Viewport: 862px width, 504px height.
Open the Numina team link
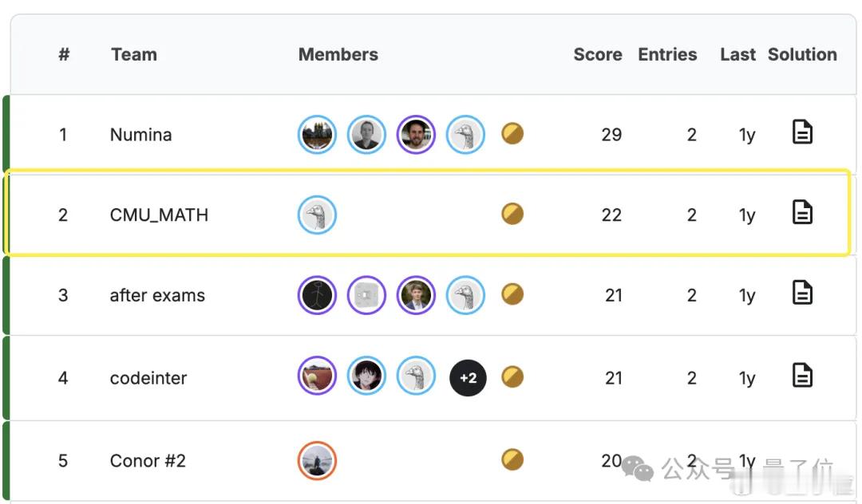(x=140, y=135)
